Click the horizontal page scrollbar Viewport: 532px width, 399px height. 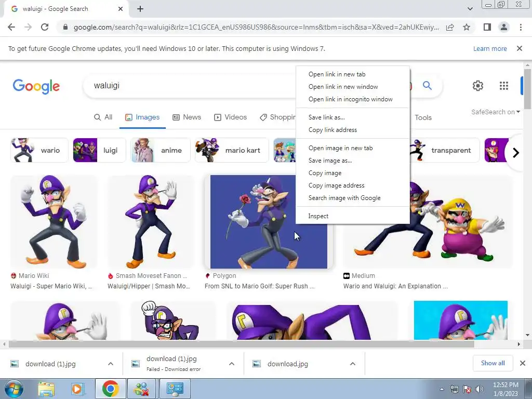pyautogui.click(x=241, y=344)
